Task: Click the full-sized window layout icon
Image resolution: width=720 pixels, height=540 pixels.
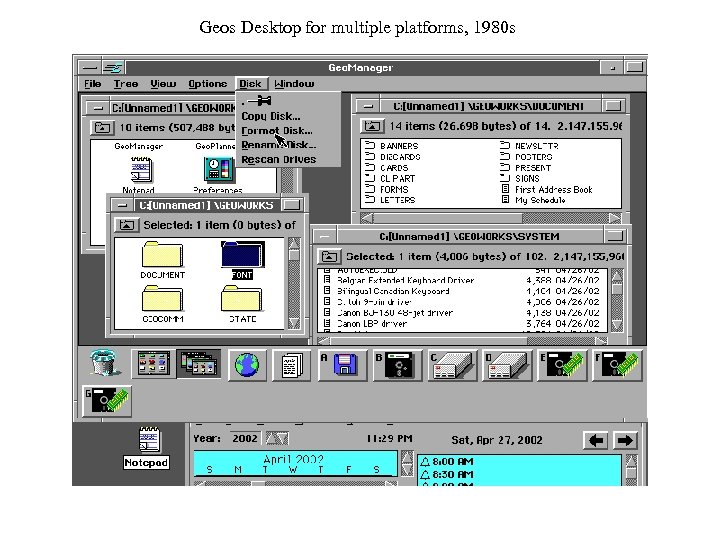Action: [x=153, y=364]
